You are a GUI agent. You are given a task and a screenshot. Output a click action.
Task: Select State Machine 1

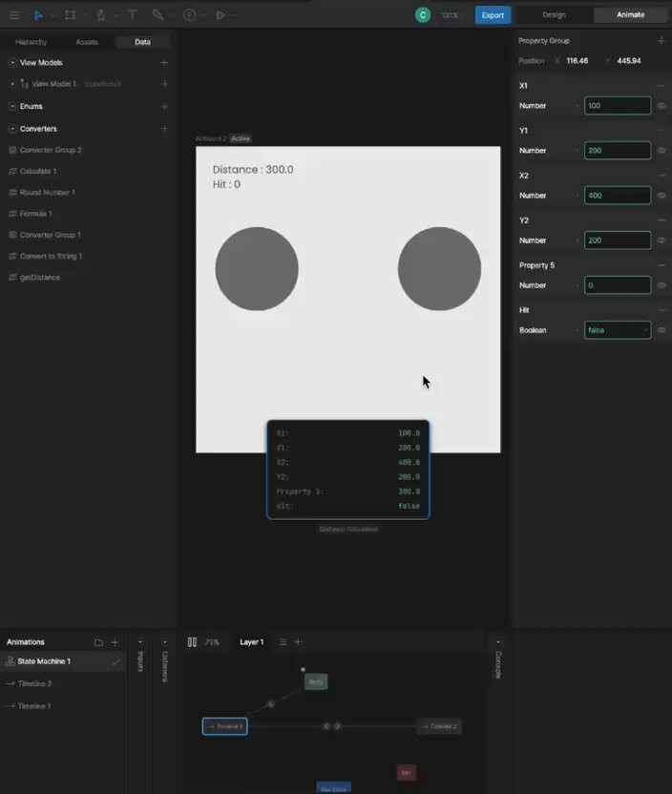(x=63, y=661)
